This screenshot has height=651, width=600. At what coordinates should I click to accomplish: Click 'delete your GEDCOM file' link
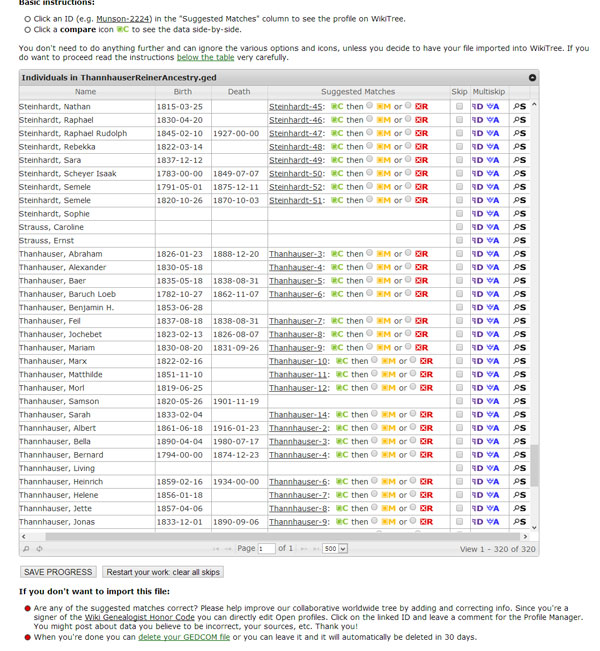click(x=184, y=637)
